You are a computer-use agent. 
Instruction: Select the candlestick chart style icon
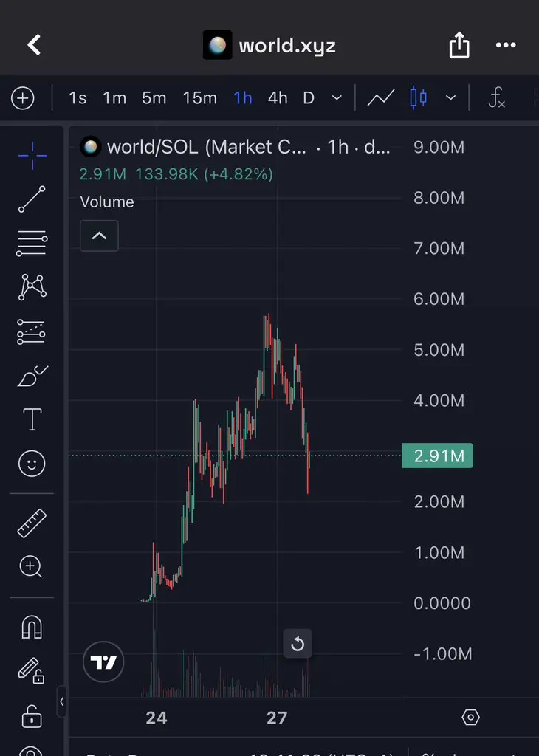click(418, 98)
